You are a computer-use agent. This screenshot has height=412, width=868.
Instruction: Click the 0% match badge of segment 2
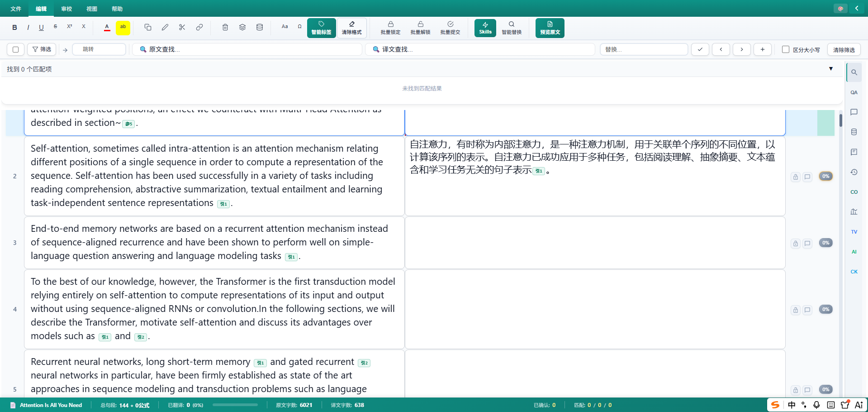826,176
